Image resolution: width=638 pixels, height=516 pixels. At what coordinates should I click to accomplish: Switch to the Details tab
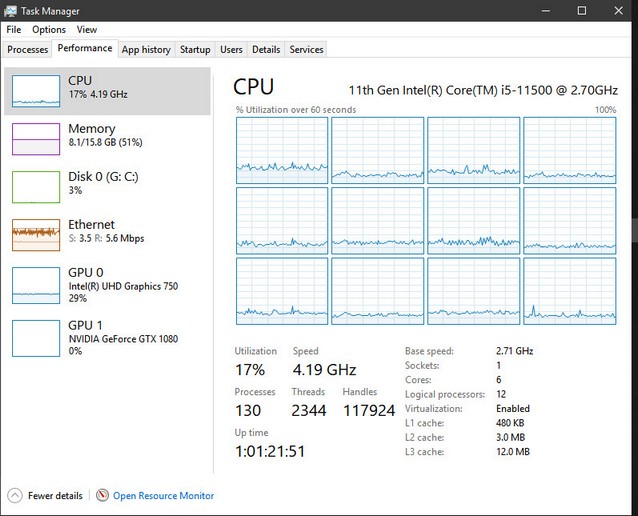(x=266, y=49)
